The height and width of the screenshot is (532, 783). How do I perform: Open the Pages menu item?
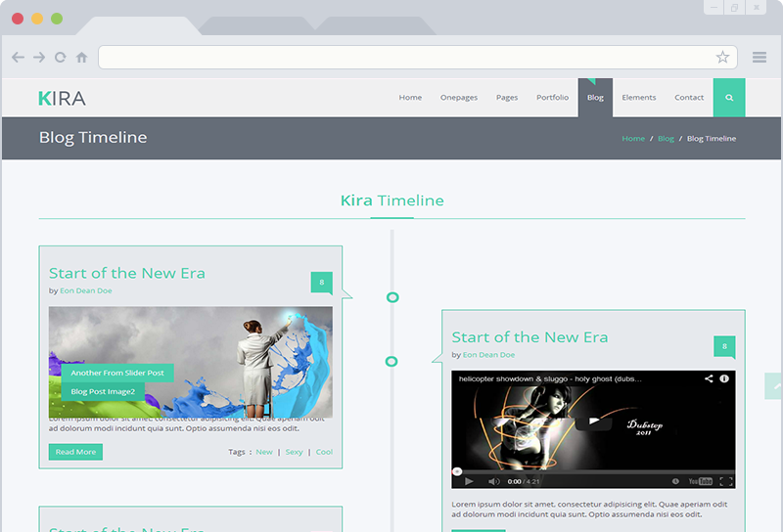coord(507,98)
